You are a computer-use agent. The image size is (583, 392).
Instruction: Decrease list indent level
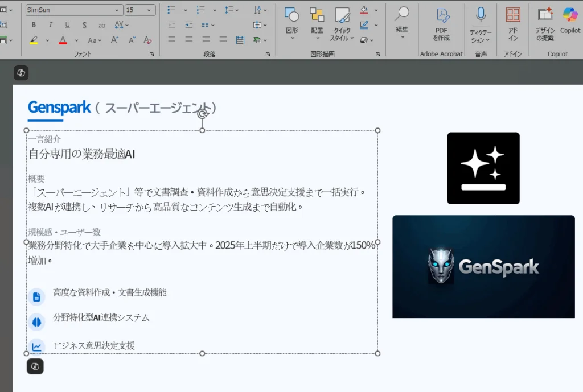point(172,25)
